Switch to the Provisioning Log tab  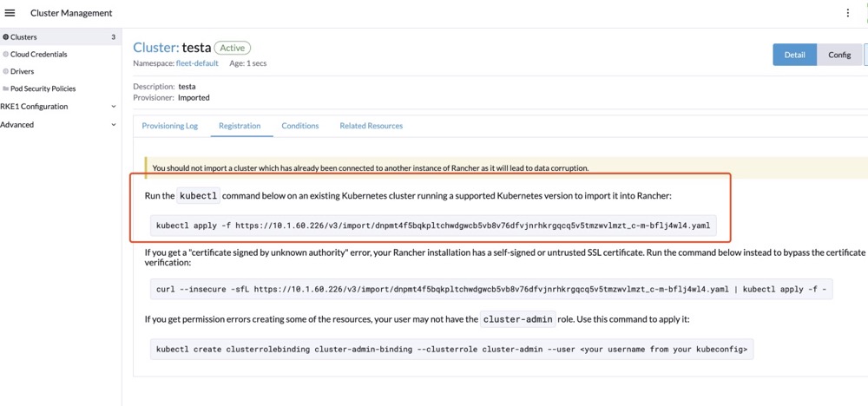170,126
